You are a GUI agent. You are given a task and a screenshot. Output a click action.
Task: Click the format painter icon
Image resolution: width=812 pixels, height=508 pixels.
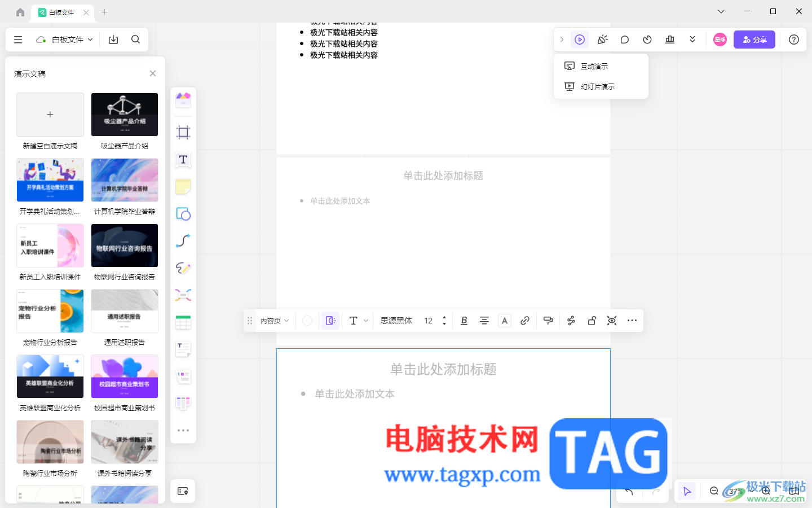[548, 321]
